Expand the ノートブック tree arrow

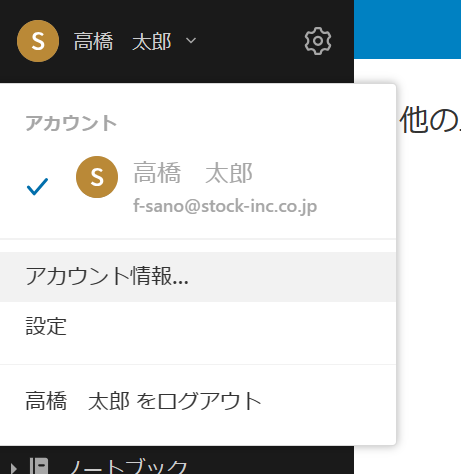pyautogui.click(x=13, y=468)
